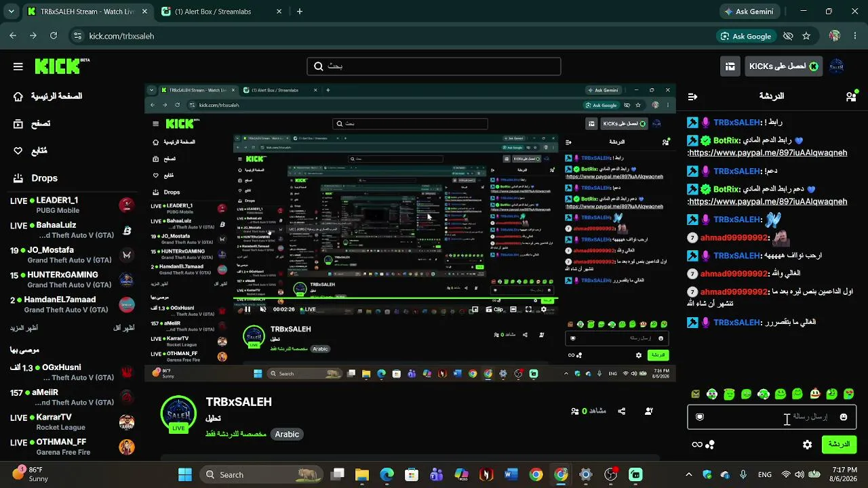Click the follow-user icon beside share

tap(649, 411)
